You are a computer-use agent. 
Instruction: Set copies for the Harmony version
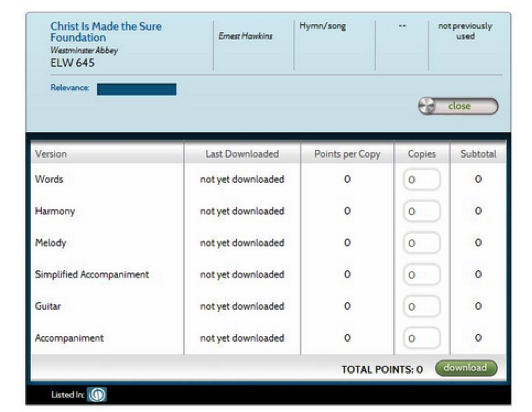[x=422, y=211]
